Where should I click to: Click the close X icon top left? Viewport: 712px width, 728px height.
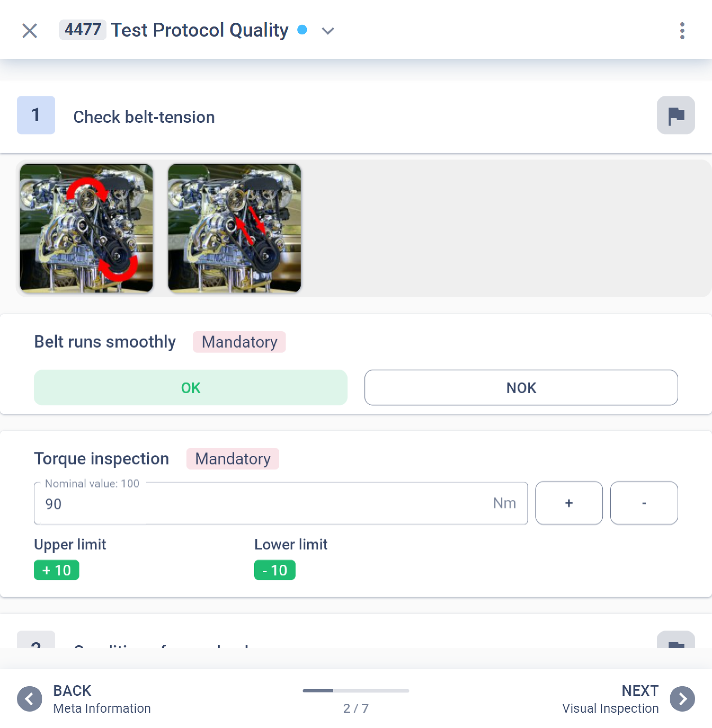[29, 30]
